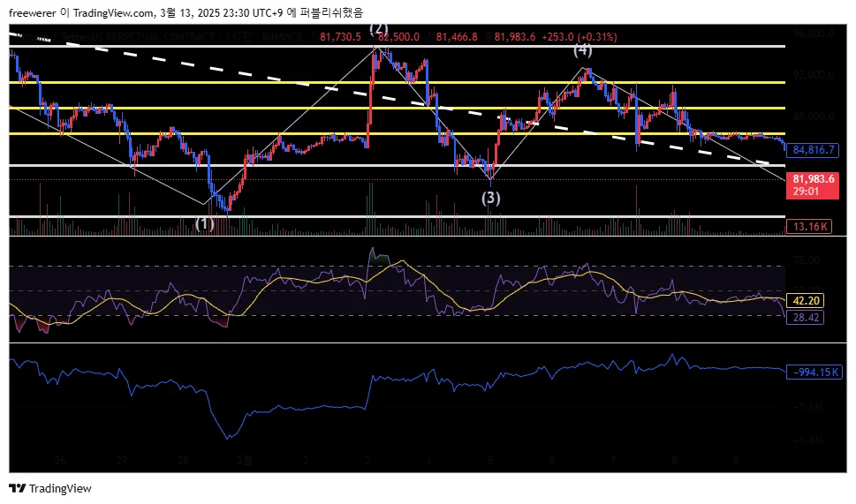Click the 82,500.0 high price value
Image resolution: width=856 pixels, height=504 pixels.
tap(398, 36)
